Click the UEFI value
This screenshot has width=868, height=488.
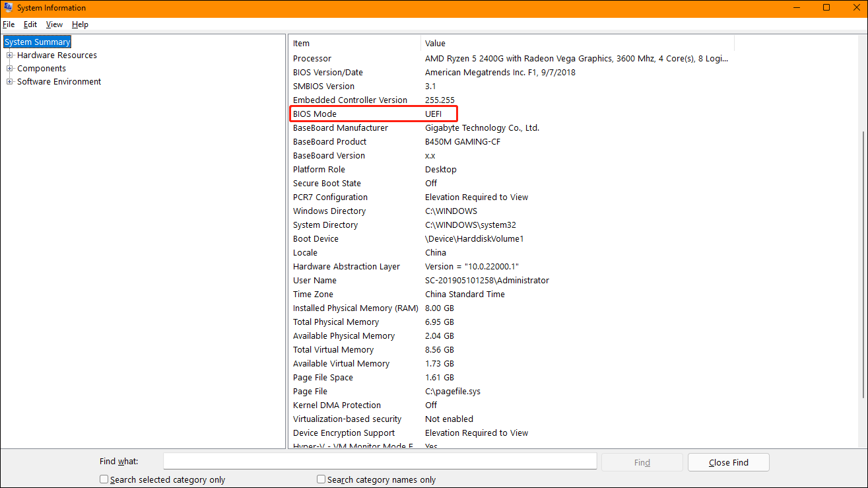point(433,114)
